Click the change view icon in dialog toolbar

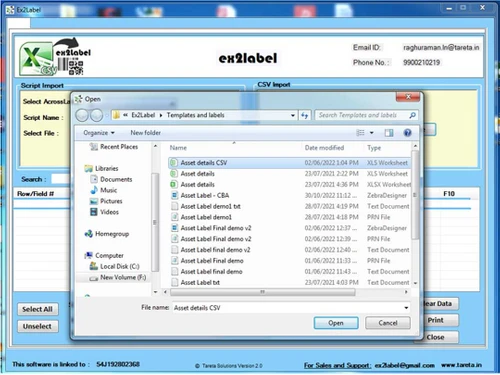tap(360, 133)
